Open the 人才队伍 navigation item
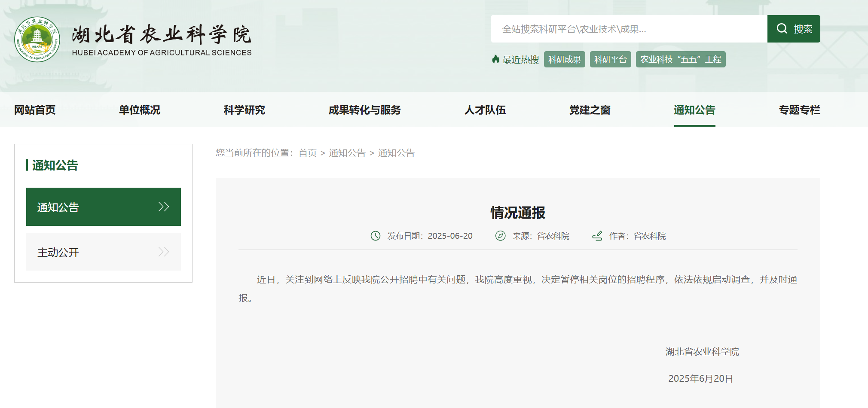 485,110
